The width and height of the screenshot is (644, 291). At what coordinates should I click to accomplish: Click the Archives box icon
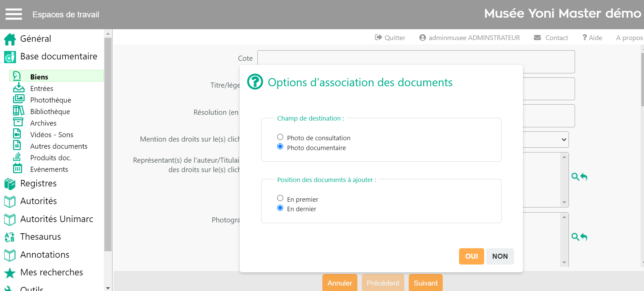tap(18, 122)
